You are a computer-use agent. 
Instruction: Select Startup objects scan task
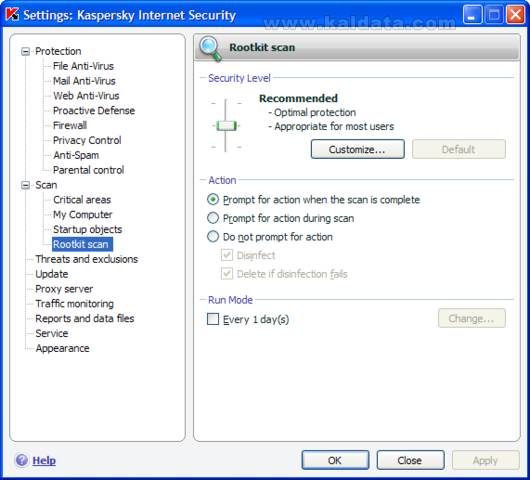(x=88, y=230)
